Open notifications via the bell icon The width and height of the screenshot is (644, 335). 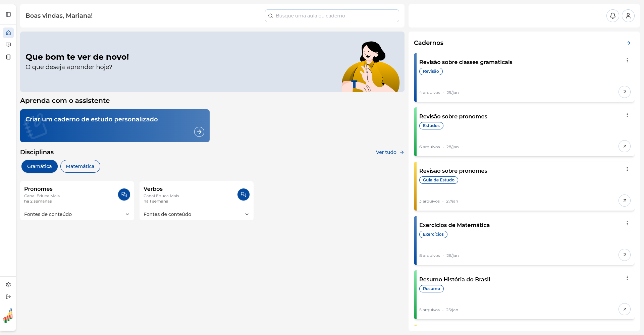tap(613, 15)
